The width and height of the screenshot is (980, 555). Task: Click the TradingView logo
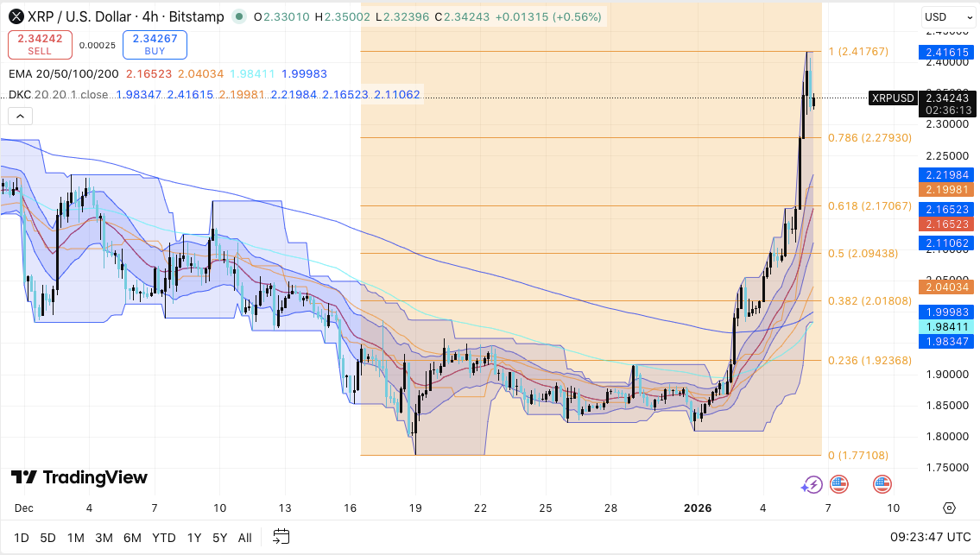coord(79,477)
